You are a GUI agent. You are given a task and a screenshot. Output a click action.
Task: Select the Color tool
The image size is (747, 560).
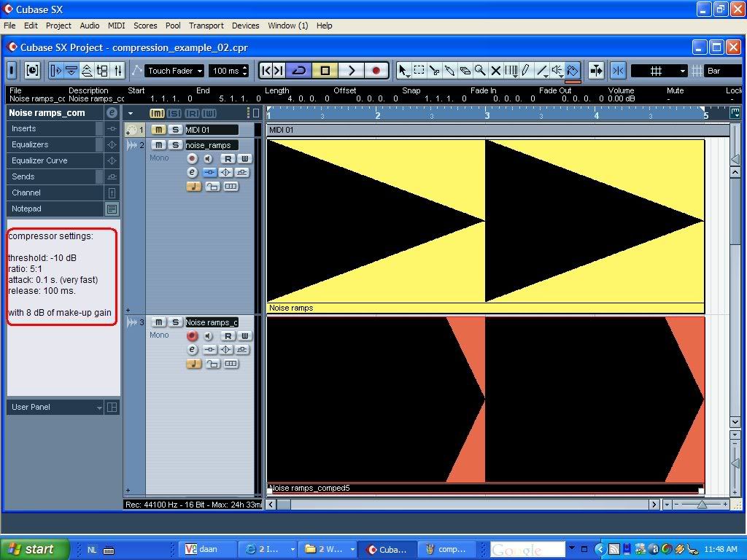tap(572, 71)
